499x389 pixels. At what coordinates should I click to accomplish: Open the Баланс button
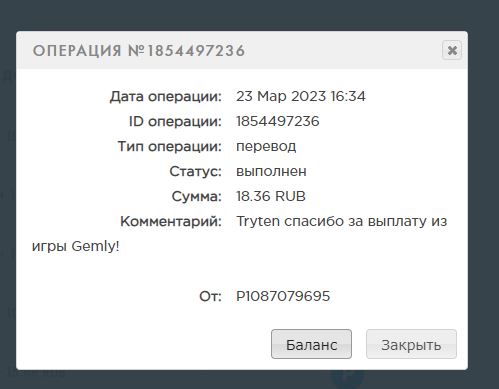(x=311, y=344)
